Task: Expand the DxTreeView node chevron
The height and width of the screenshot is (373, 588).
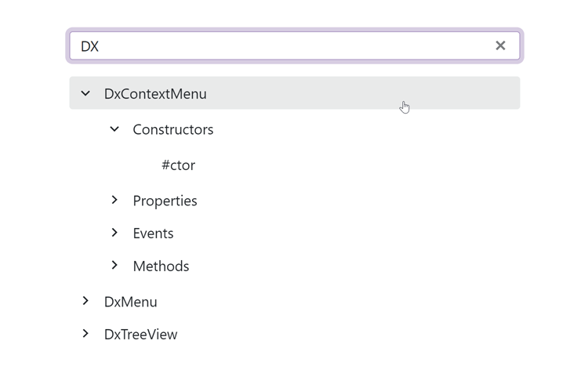Action: click(85, 334)
